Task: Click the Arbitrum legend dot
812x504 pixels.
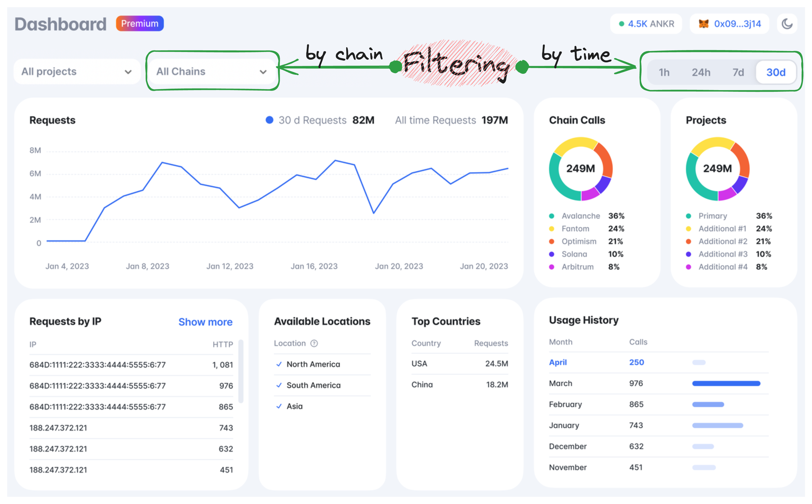Action: pyautogui.click(x=552, y=267)
